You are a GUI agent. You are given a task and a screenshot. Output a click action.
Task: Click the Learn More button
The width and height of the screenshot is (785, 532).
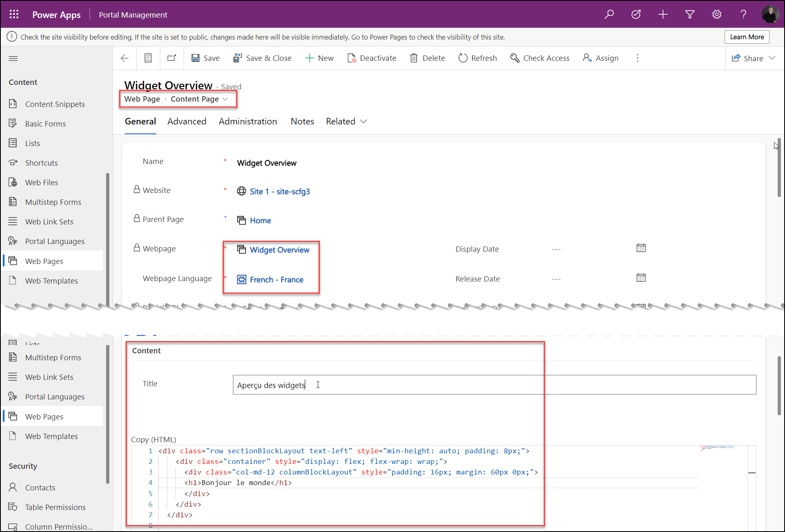(747, 37)
